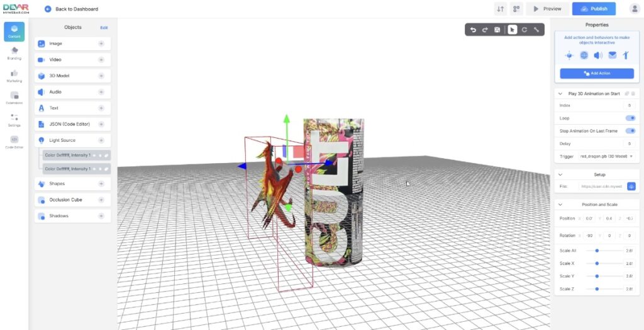644x330 pixels.
Task: Collapse the Position and Scale section
Action: (560, 205)
